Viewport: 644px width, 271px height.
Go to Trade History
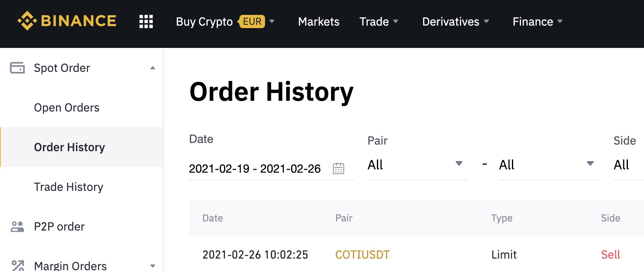coord(69,187)
